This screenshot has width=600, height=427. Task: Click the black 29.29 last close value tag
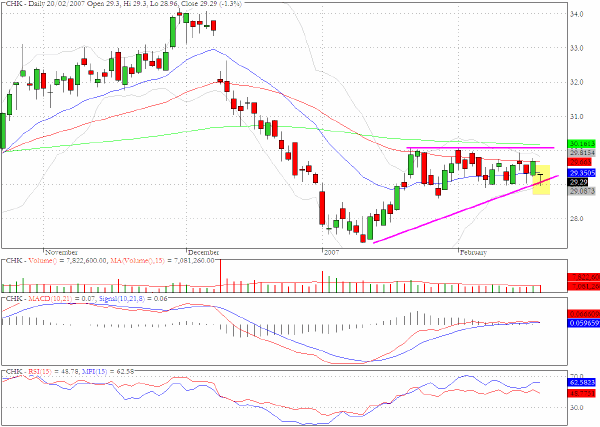tap(578, 182)
